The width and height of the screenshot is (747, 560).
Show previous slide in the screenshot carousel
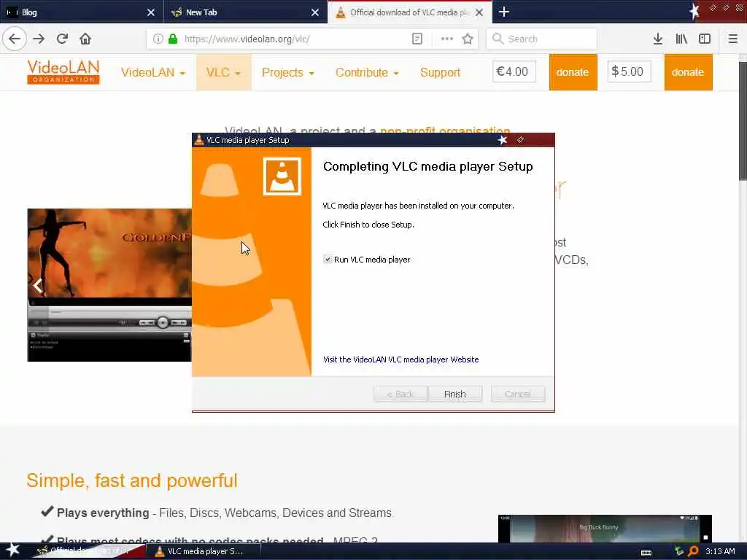pyautogui.click(x=38, y=285)
